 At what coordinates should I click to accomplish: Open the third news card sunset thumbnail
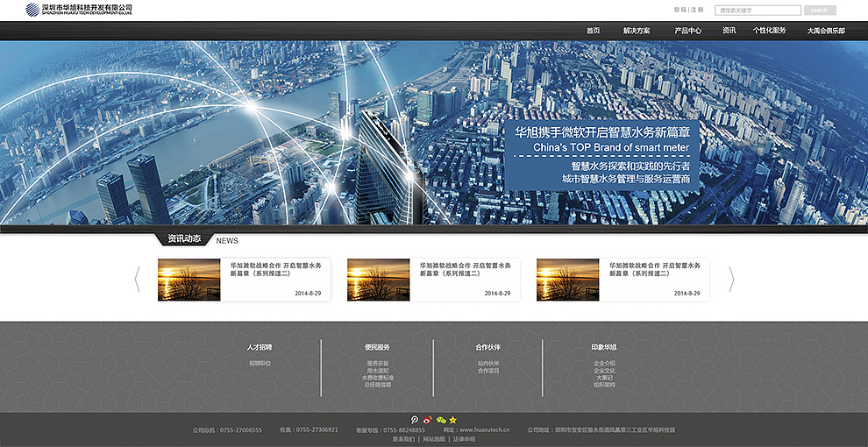[x=567, y=280]
